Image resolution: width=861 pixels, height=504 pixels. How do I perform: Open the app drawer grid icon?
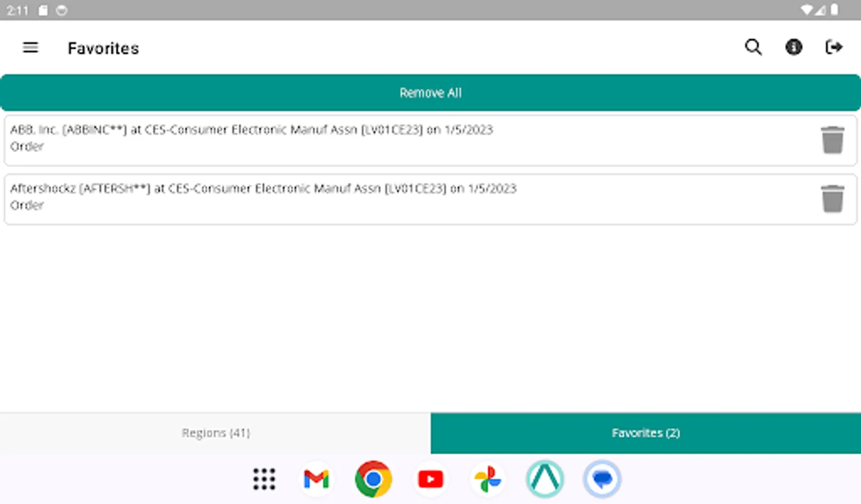point(264,479)
